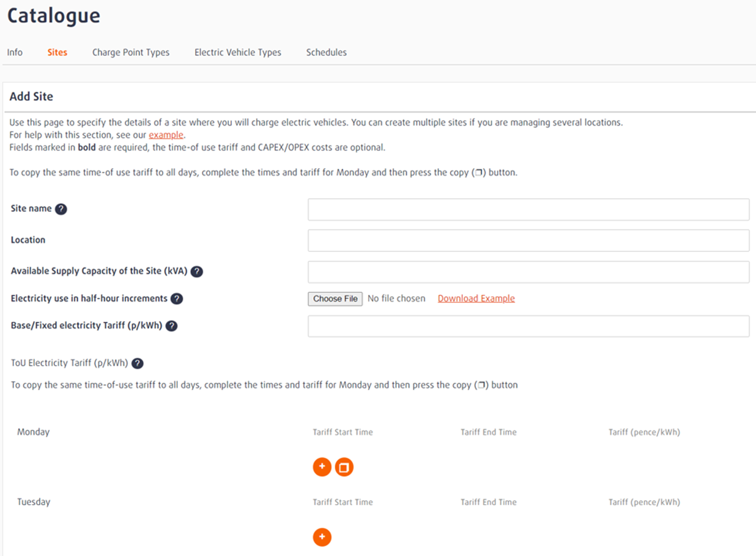This screenshot has width=756, height=556.
Task: Open help for Site name field
Action: [x=61, y=209]
